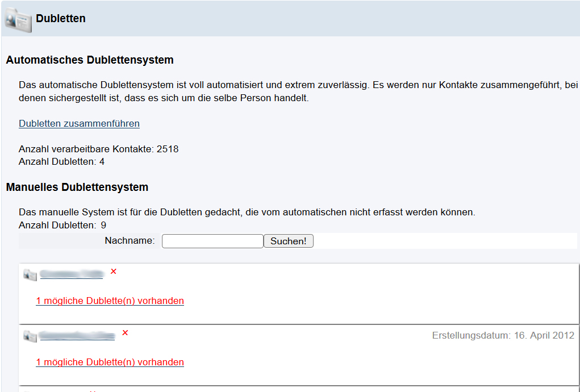This screenshot has height=392, width=580.
Task: Click the 'Anzahl Dubletten: 4' count
Action: (61, 161)
